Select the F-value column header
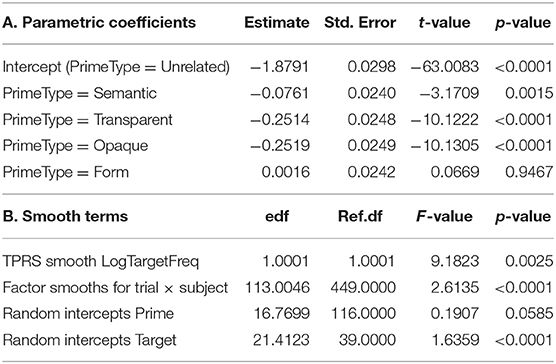The image size is (556, 364). click(x=444, y=216)
